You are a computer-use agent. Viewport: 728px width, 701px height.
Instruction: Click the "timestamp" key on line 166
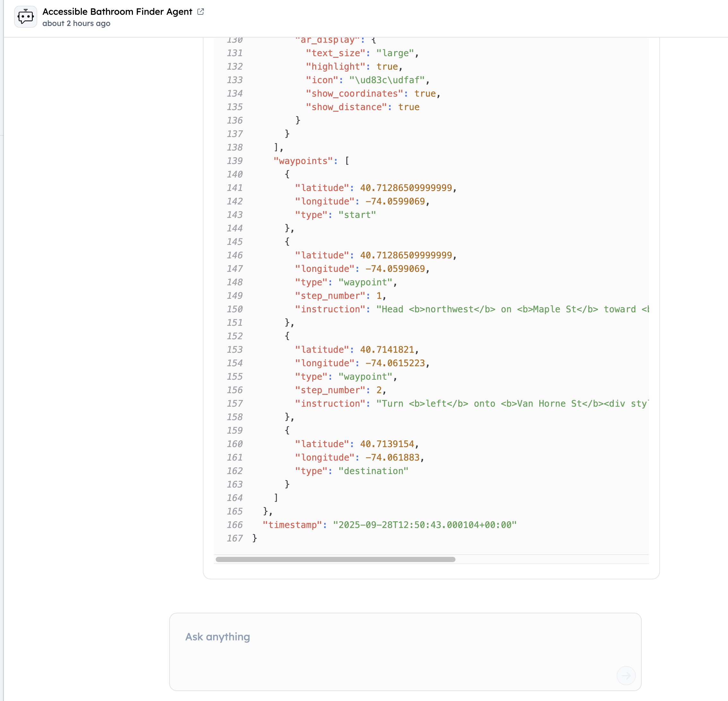click(x=291, y=524)
